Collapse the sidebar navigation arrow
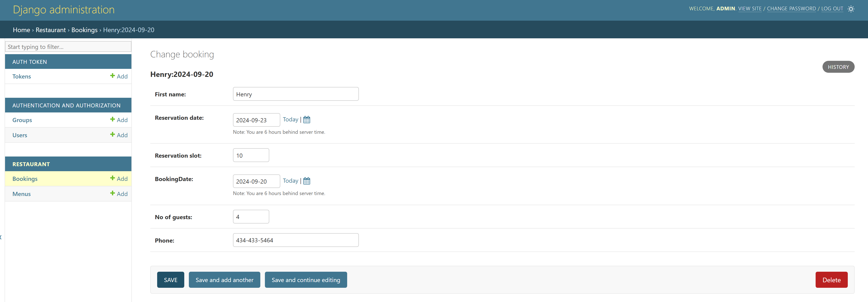The image size is (868, 302). [x=1, y=237]
